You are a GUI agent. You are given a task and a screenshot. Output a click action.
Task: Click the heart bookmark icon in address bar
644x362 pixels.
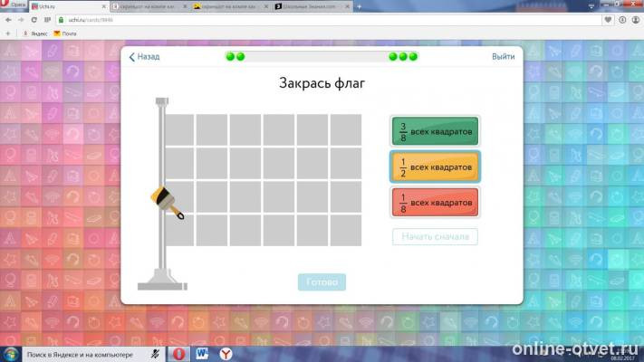(608, 20)
